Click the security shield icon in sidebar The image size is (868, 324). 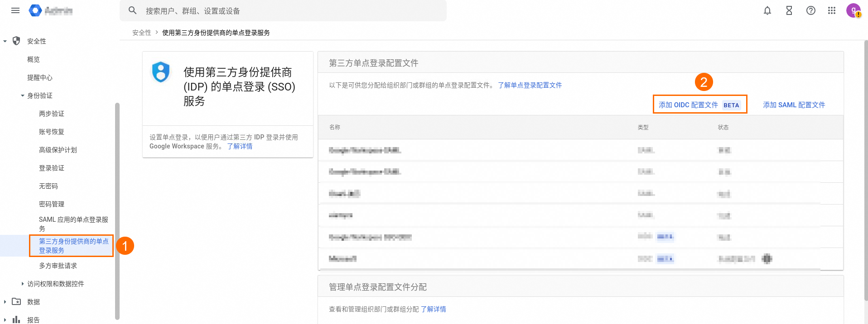[x=16, y=41]
